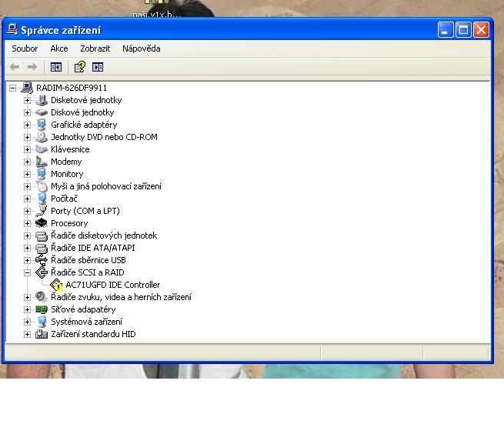Viewport: 504px width, 444px height.
Task: Expand Zařízení standardu HID category
Action: [x=28, y=335]
